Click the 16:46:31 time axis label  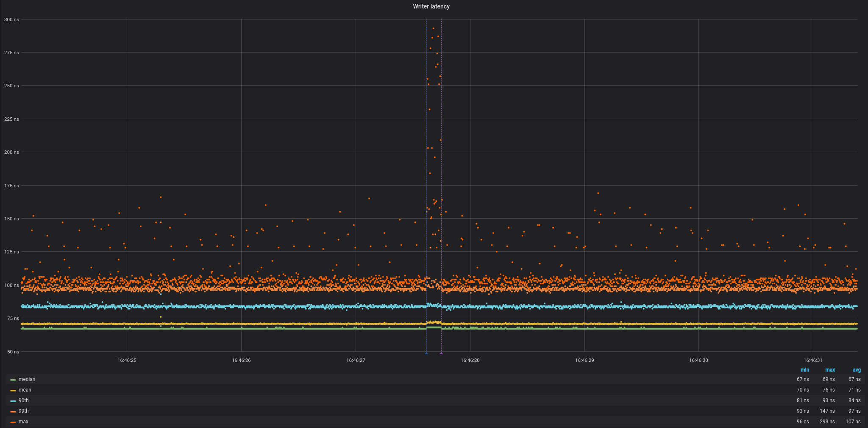click(813, 360)
